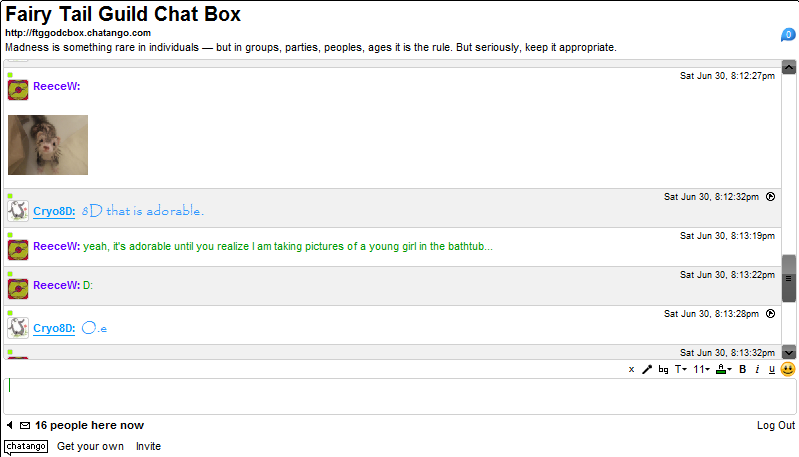Open the font family 'T' dropdown
Screen dimensions: 799x457
tap(680, 369)
